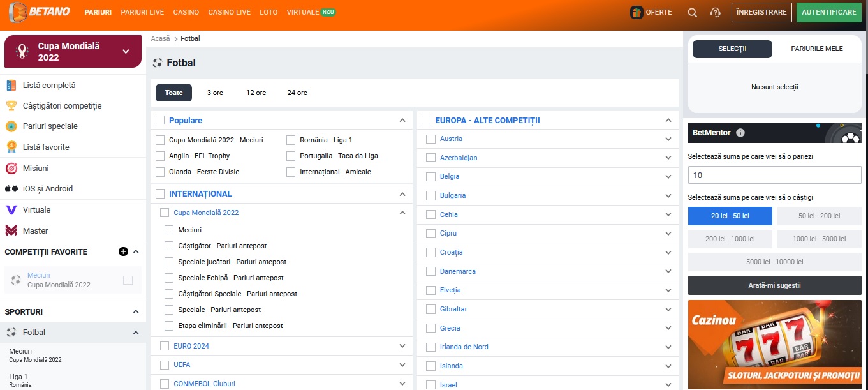The image size is (868, 390).
Task: Open Listă completă sidebar icon
Action: 11,85
